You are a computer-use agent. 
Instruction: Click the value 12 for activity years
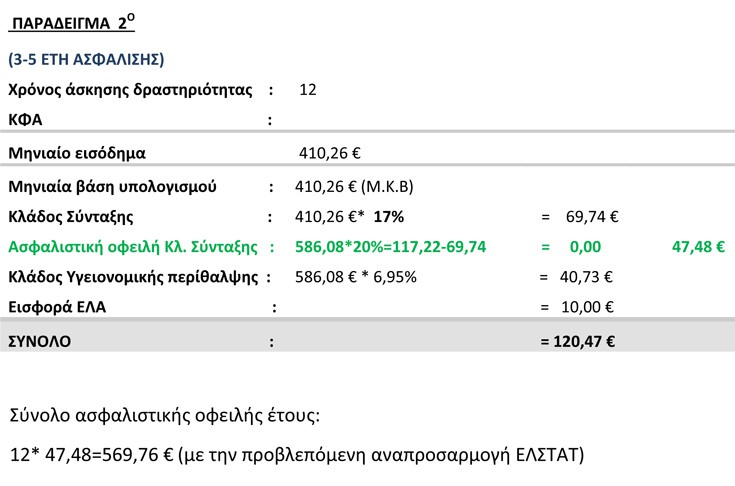click(x=308, y=90)
